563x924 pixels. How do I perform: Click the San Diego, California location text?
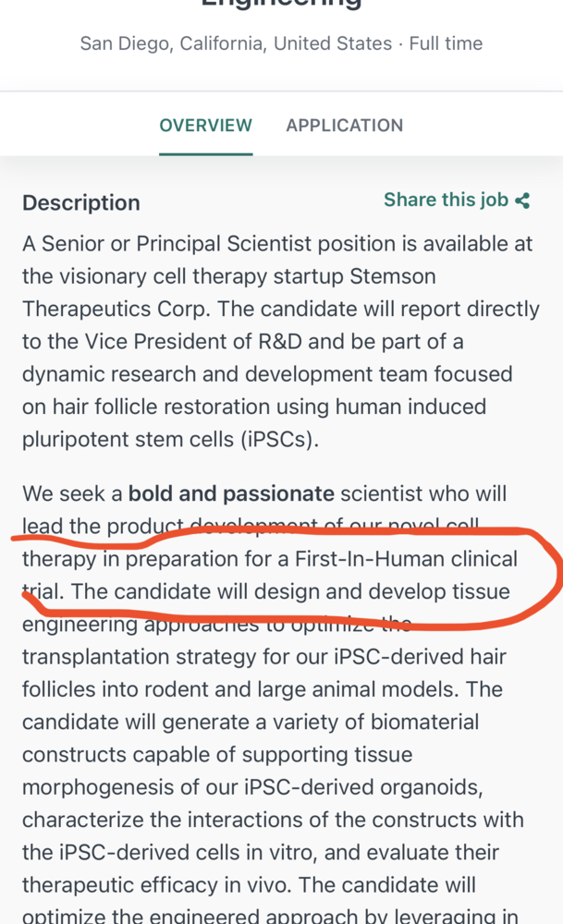point(236,43)
